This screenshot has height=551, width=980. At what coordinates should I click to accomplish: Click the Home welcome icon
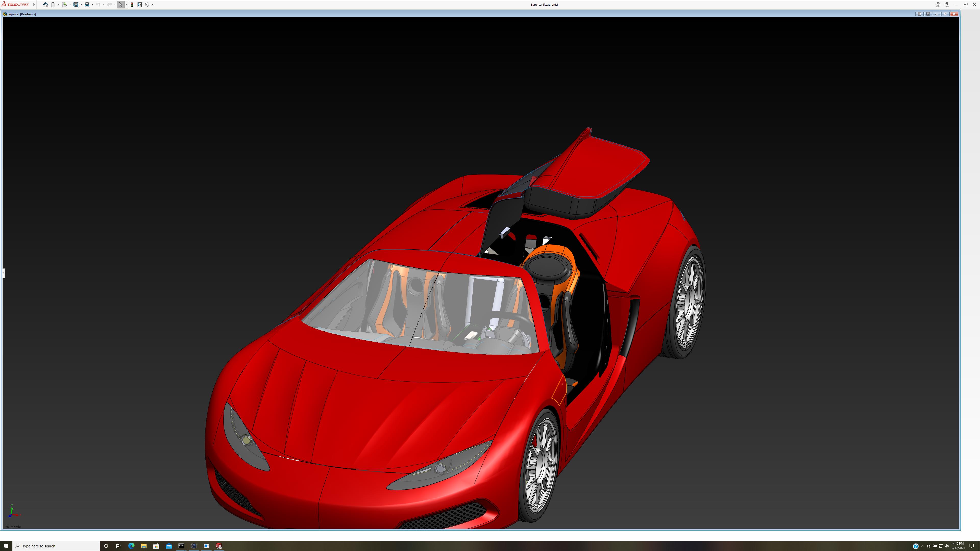(46, 5)
